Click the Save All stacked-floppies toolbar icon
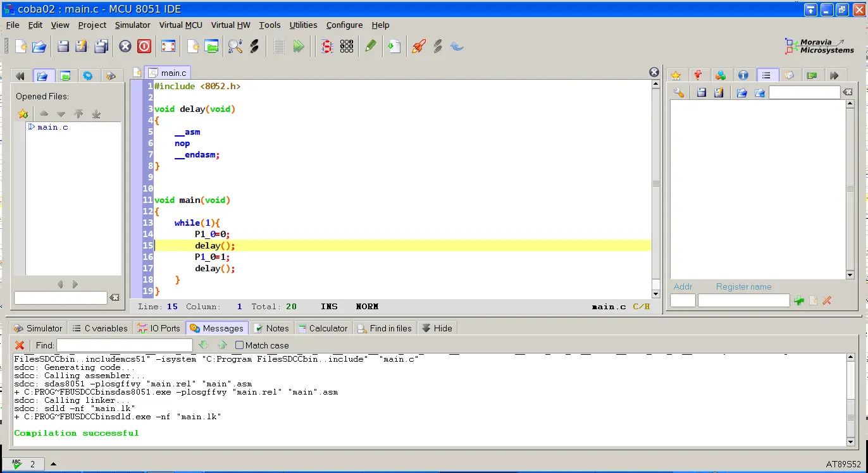The image size is (868, 473). point(101,46)
